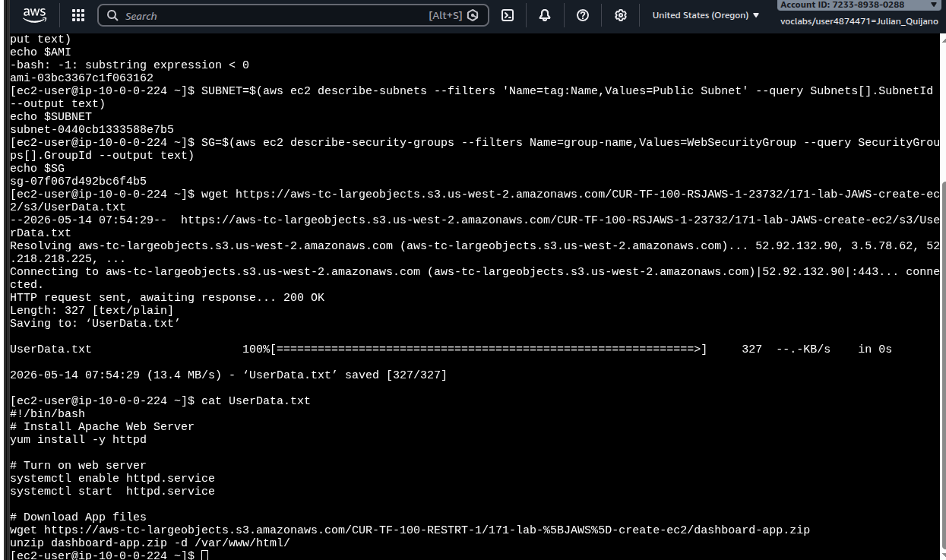This screenshot has width=946, height=560.
Task: Click the 'unzip dashboard-app.zip' line
Action: point(150,543)
